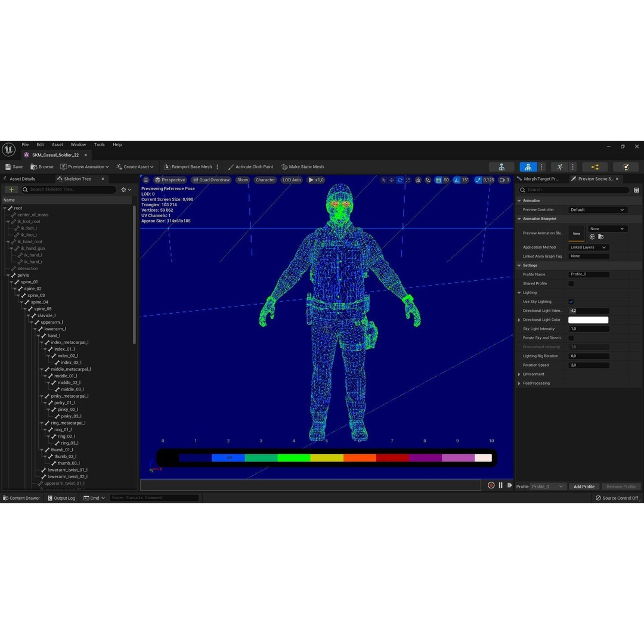This screenshot has height=644, width=644.
Task: Click the Enter Console Command field
Action: click(154, 498)
